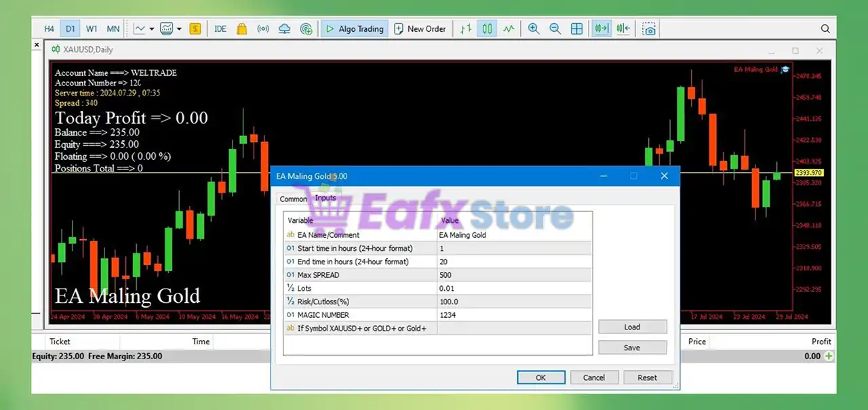
Task: Switch to the Inputs tab
Action: (325, 199)
